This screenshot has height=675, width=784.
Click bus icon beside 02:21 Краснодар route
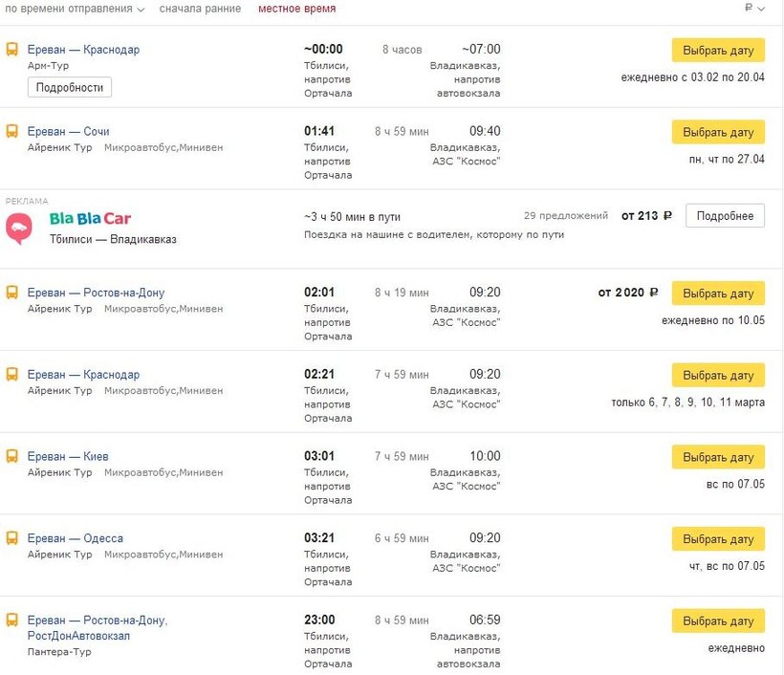[11, 375]
